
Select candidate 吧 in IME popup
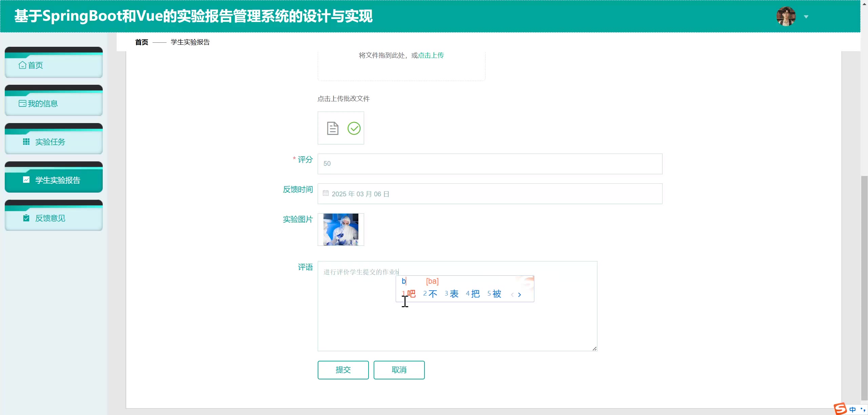(x=411, y=294)
